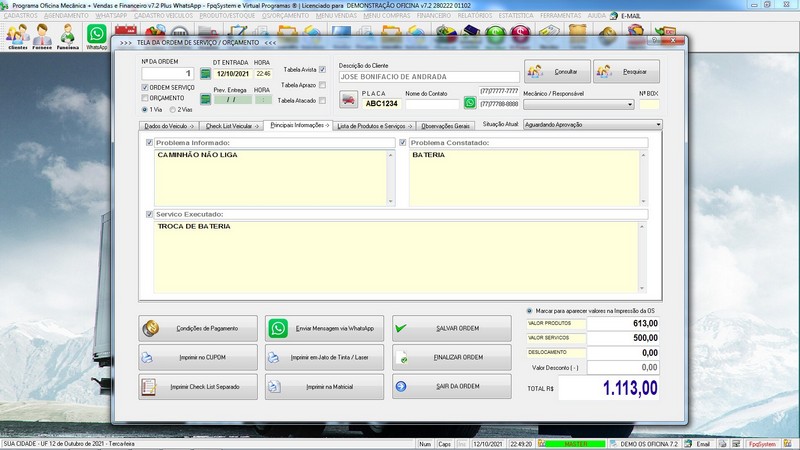This screenshot has height=450, width=800.
Task: Toggle the ORÇAMENTO checkbox
Action: (145, 98)
